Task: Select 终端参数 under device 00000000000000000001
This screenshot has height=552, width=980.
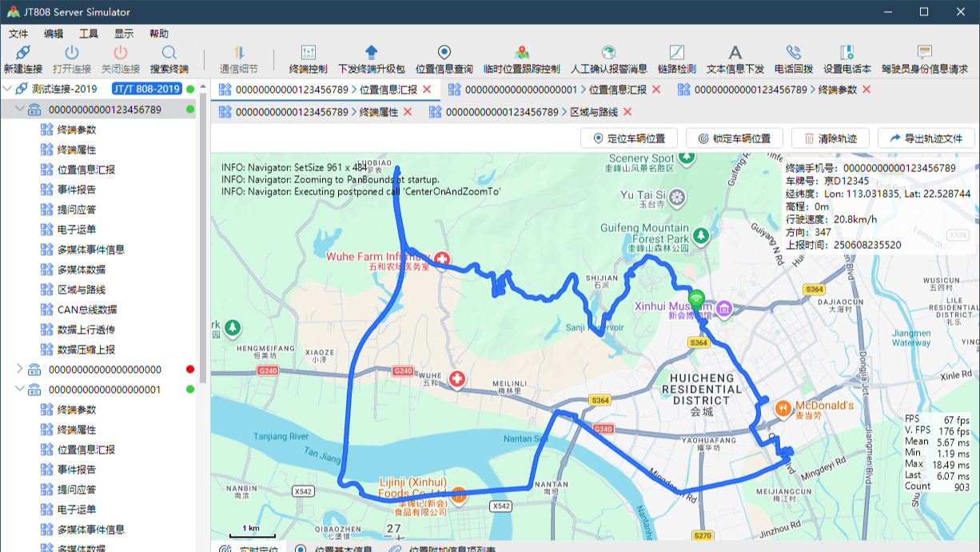Action: click(77, 410)
